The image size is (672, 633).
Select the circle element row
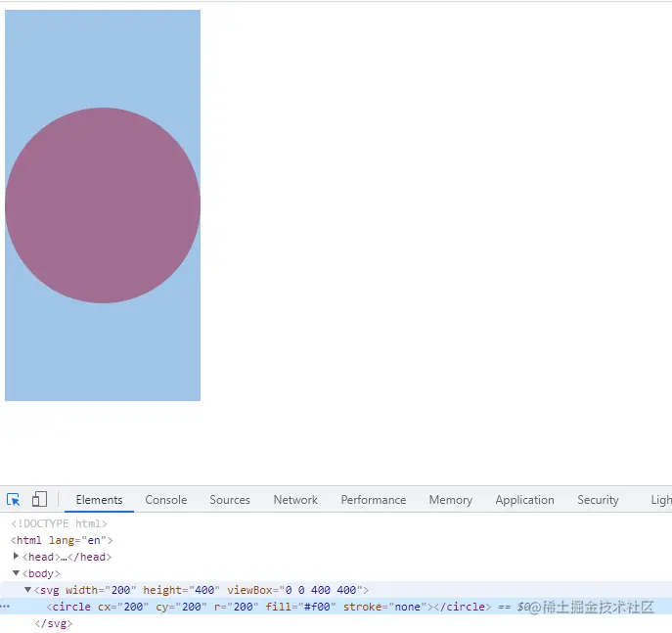pyautogui.click(x=336, y=607)
